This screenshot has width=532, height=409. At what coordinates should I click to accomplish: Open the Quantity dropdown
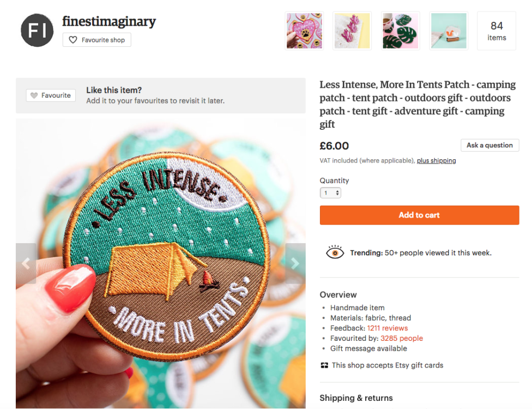[330, 193]
